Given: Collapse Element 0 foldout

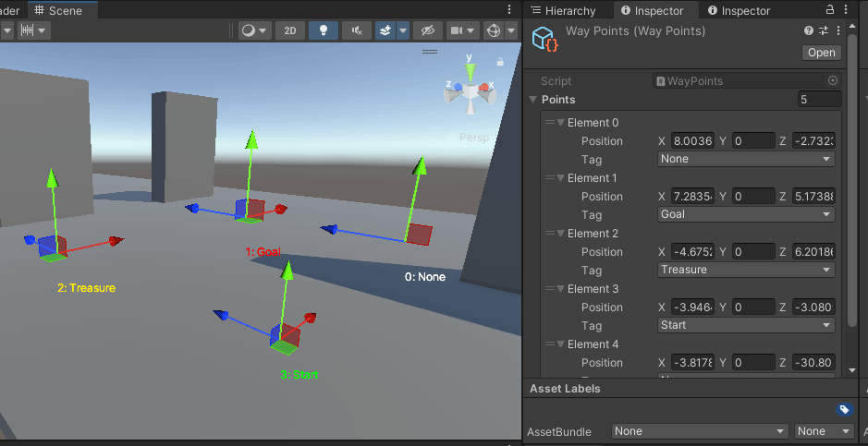Looking at the screenshot, I should (561, 123).
